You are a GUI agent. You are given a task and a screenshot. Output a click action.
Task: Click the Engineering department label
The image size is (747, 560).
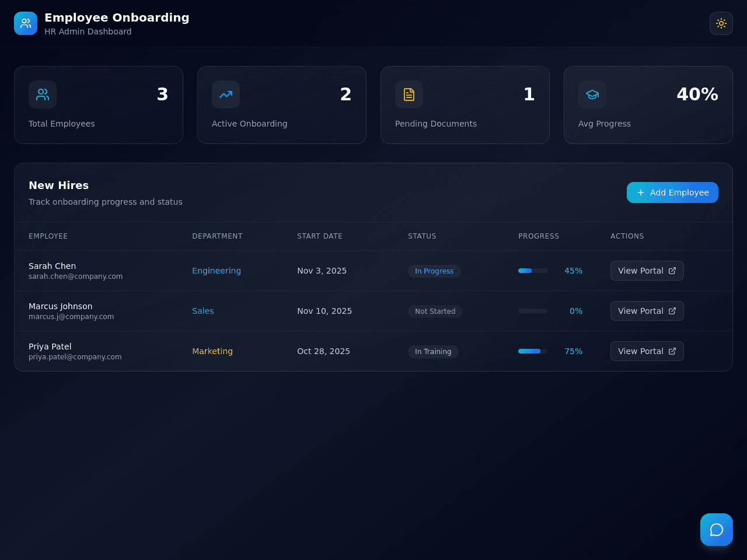[217, 271]
